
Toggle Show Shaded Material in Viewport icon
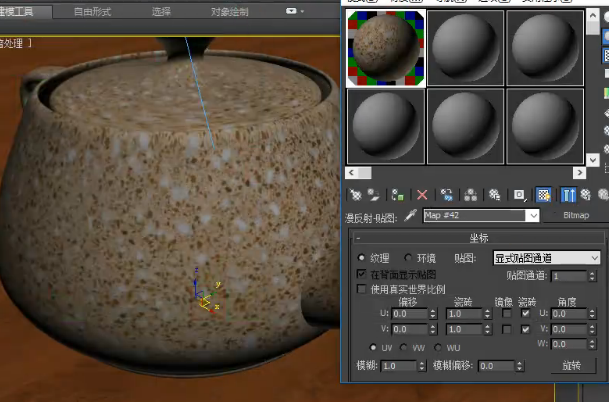click(x=543, y=195)
